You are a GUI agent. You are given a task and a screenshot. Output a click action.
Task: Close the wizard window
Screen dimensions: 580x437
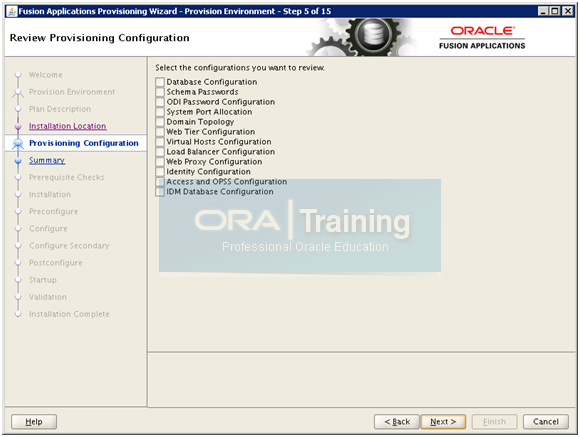pos(568,11)
